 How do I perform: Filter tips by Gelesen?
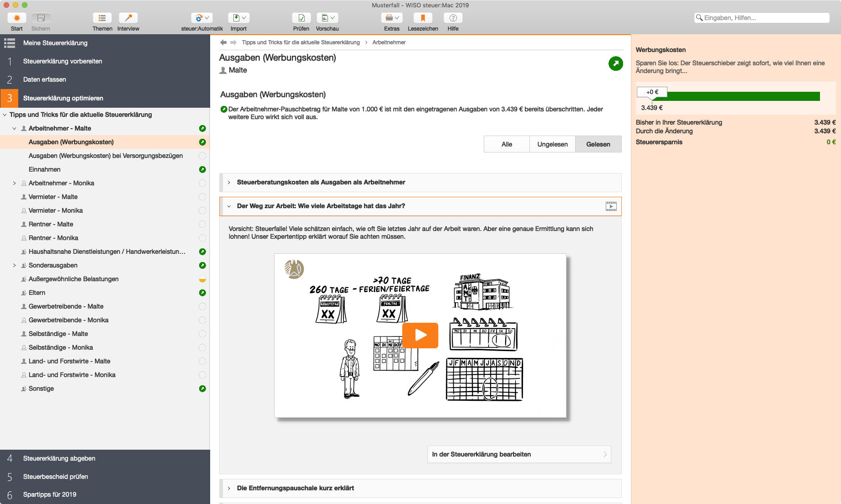tap(598, 144)
